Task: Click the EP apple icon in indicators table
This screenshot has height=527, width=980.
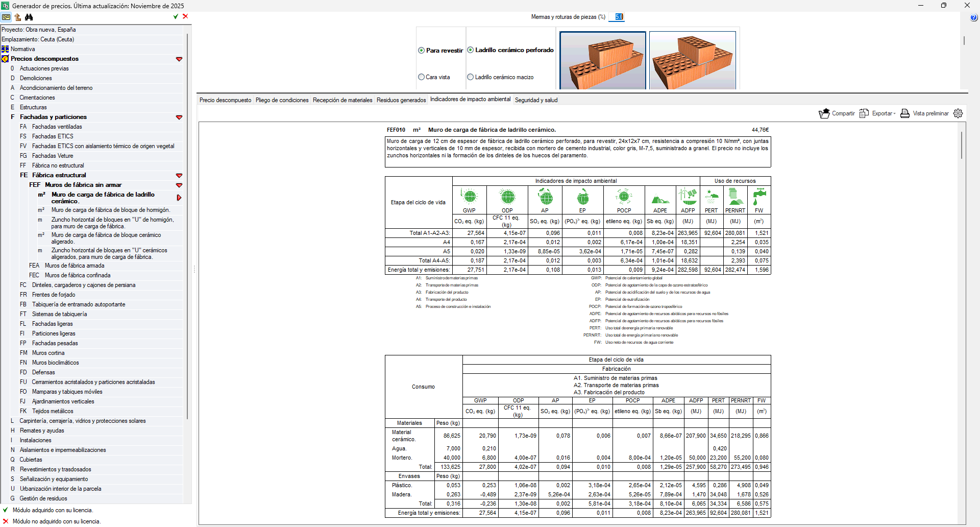Action: pyautogui.click(x=582, y=197)
